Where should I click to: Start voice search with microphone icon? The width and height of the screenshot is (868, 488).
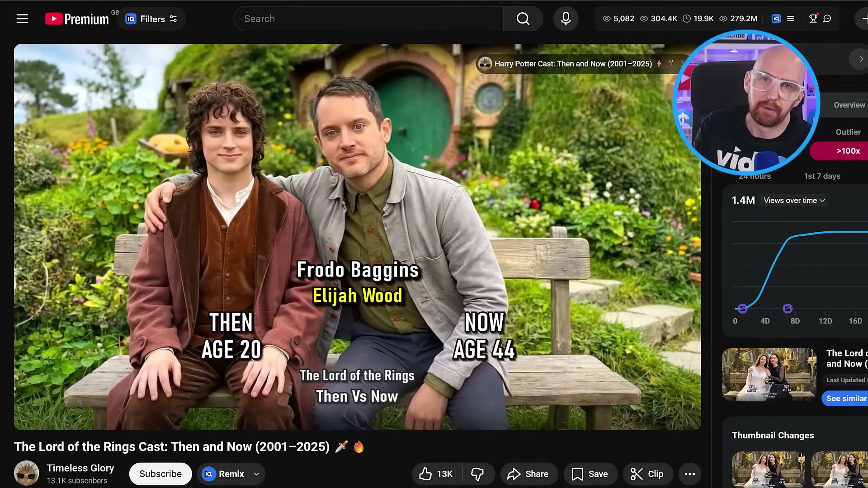pos(566,19)
